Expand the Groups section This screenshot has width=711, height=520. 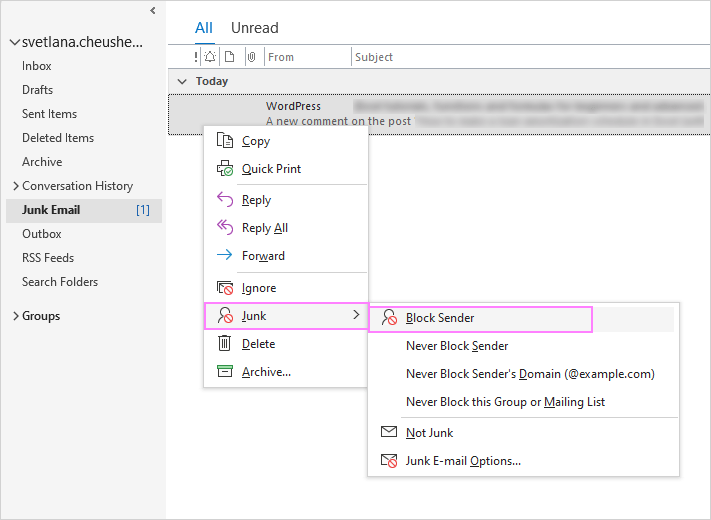point(16,316)
